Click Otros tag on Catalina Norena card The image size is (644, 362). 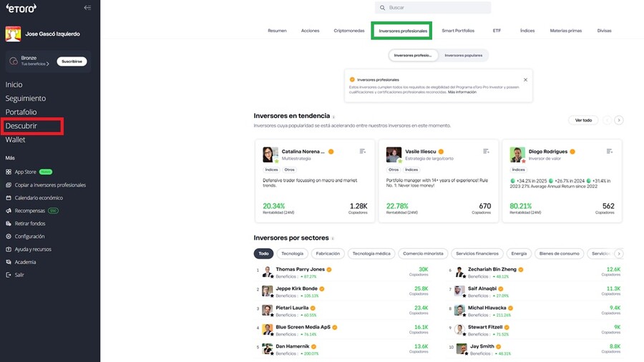click(290, 170)
